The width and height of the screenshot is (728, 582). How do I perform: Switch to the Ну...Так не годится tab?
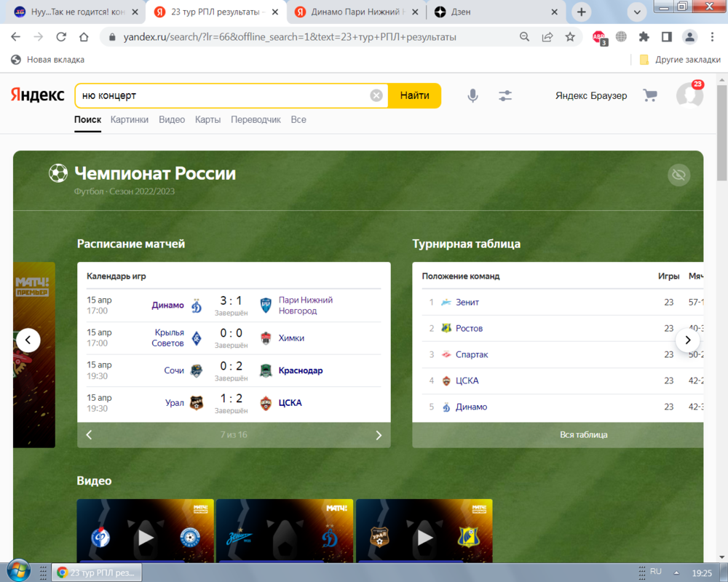(x=78, y=12)
